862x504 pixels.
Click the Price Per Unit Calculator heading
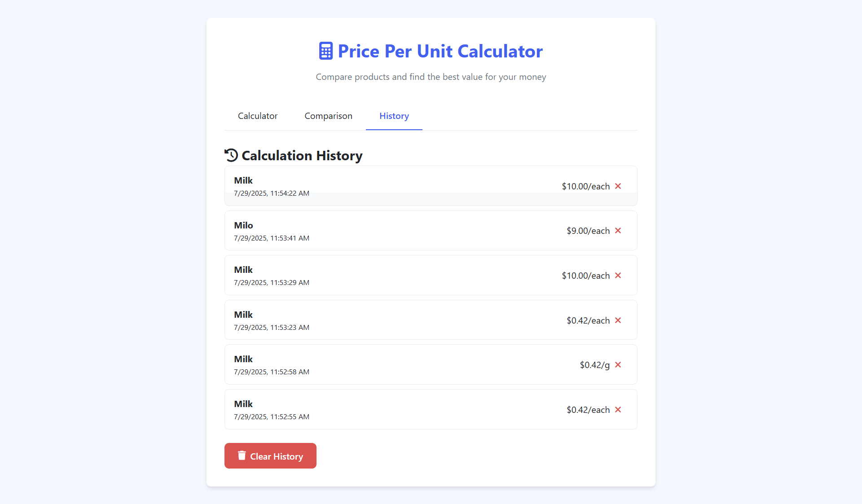tap(440, 51)
